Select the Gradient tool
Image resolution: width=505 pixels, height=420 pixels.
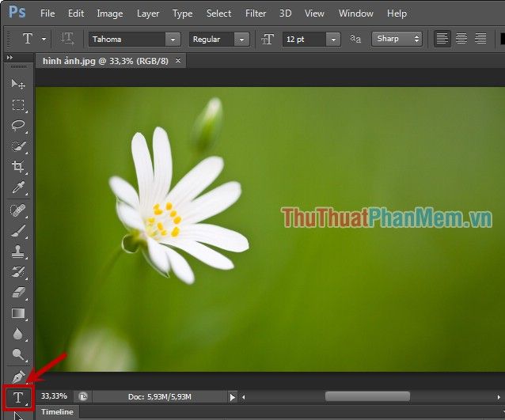point(18,313)
